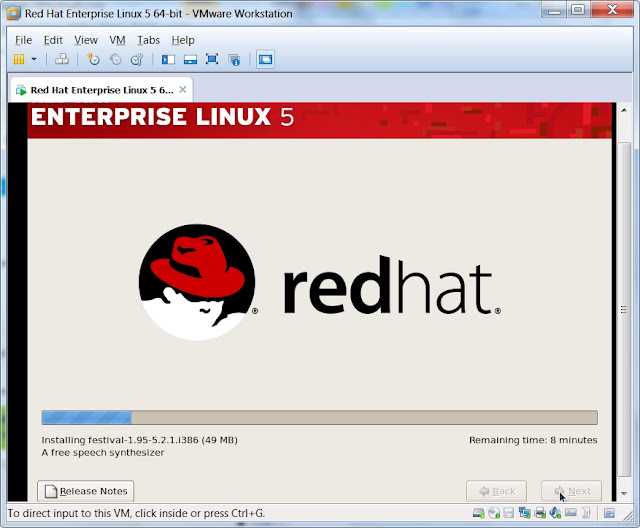Open the Edit menu
The width and height of the screenshot is (640, 528).
tap(53, 40)
